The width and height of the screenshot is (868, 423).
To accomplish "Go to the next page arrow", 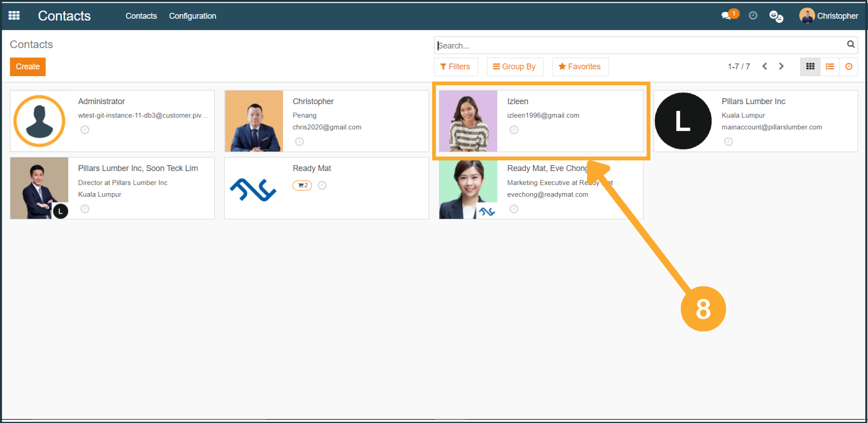I will [781, 67].
